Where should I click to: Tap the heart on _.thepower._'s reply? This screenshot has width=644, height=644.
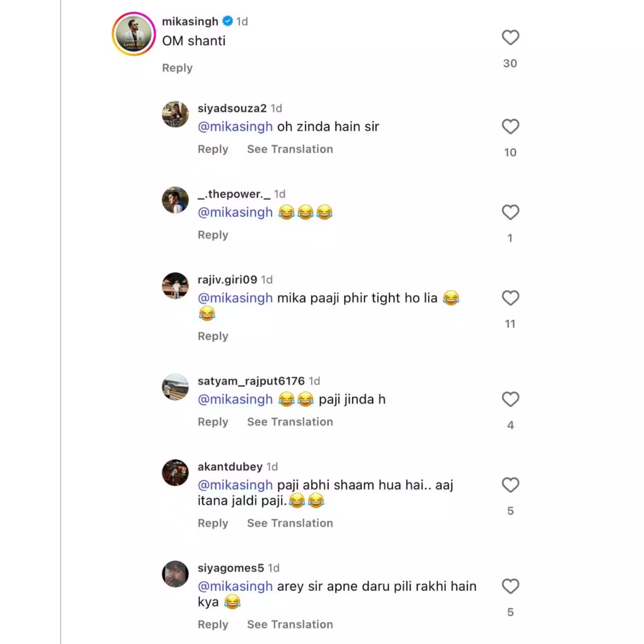pos(510,212)
